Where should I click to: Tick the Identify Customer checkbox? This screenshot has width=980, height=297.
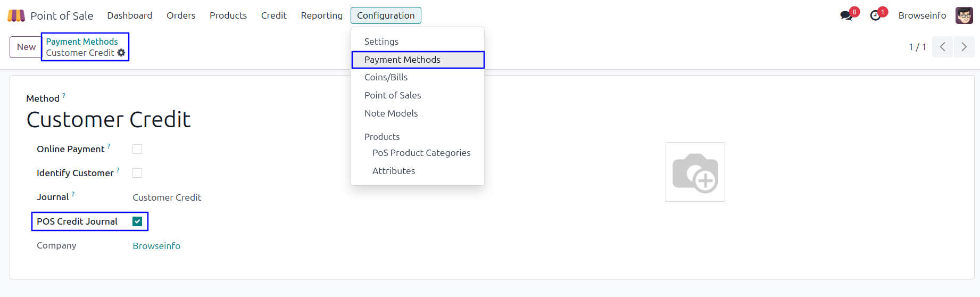137,173
